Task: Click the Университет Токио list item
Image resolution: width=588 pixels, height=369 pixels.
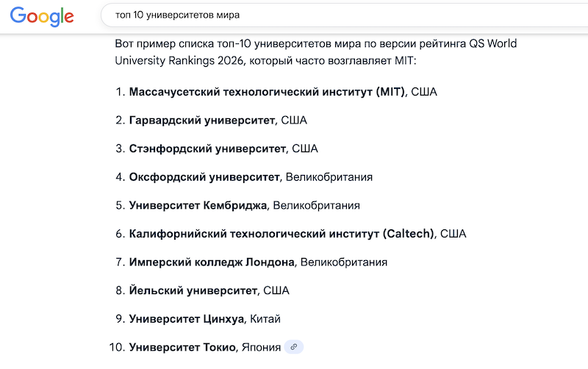Action: tap(182, 347)
